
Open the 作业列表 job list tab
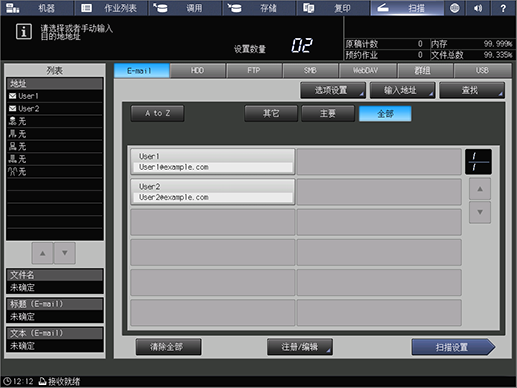pyautogui.click(x=111, y=8)
